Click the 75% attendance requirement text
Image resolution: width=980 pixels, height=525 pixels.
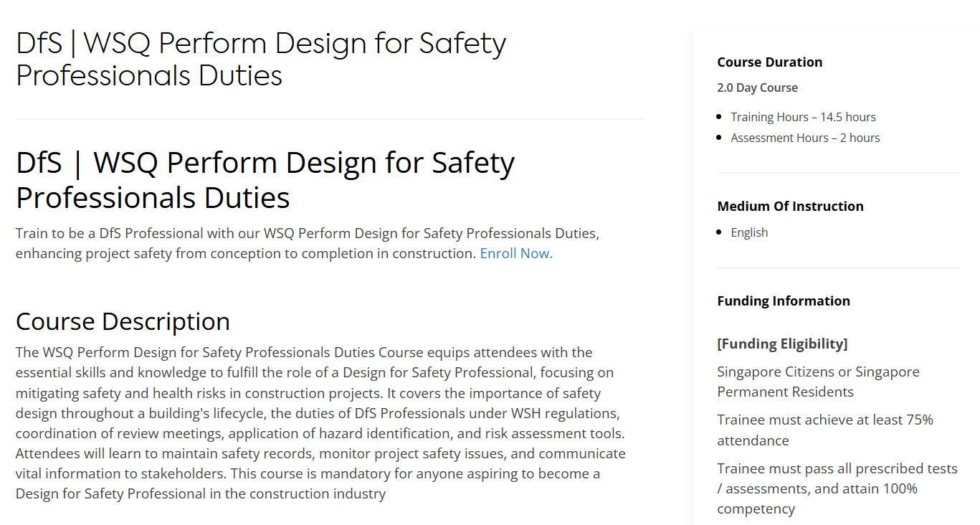click(x=824, y=430)
